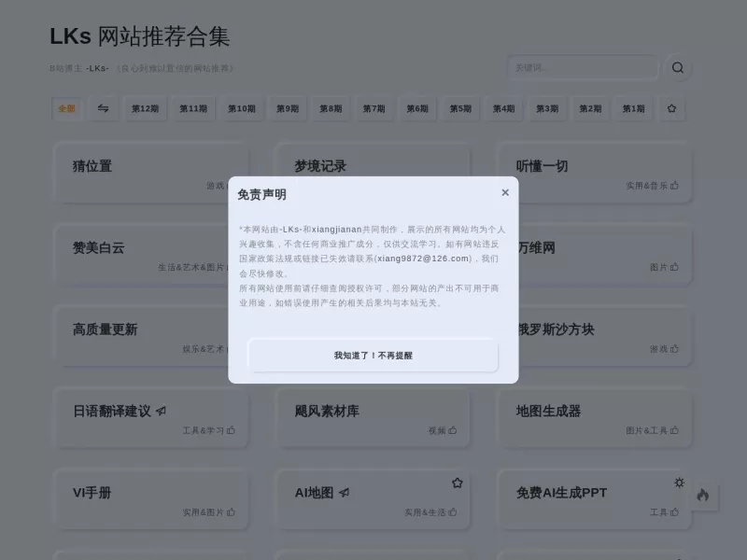Image resolution: width=747 pixels, height=560 pixels.
Task: Select the 全部 tab
Action: coord(66,108)
